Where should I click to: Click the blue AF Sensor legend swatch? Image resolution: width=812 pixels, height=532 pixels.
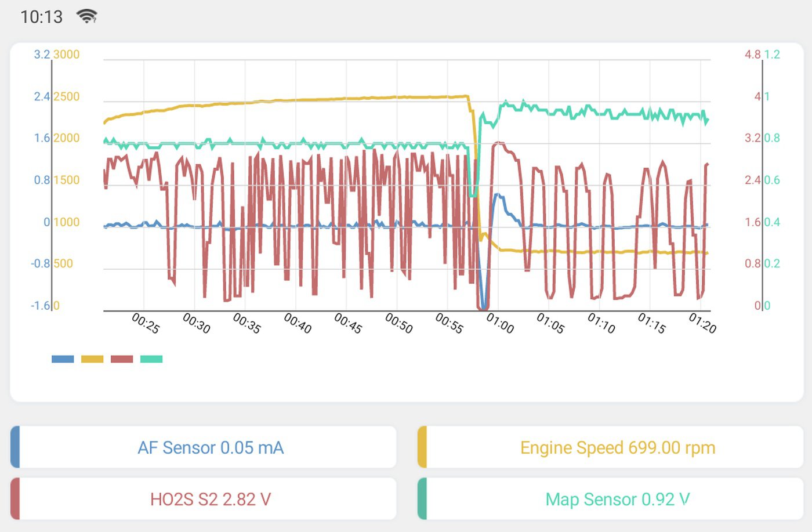coord(63,359)
